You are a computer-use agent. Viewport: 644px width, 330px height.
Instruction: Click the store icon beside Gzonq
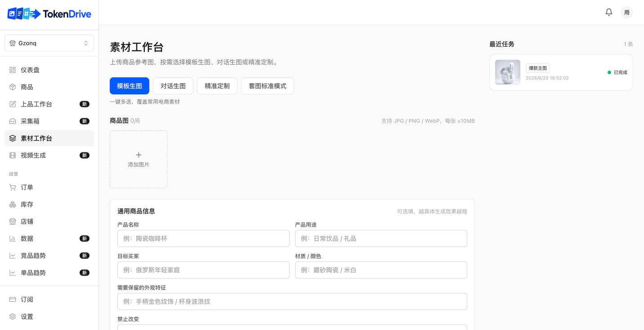coord(13,43)
